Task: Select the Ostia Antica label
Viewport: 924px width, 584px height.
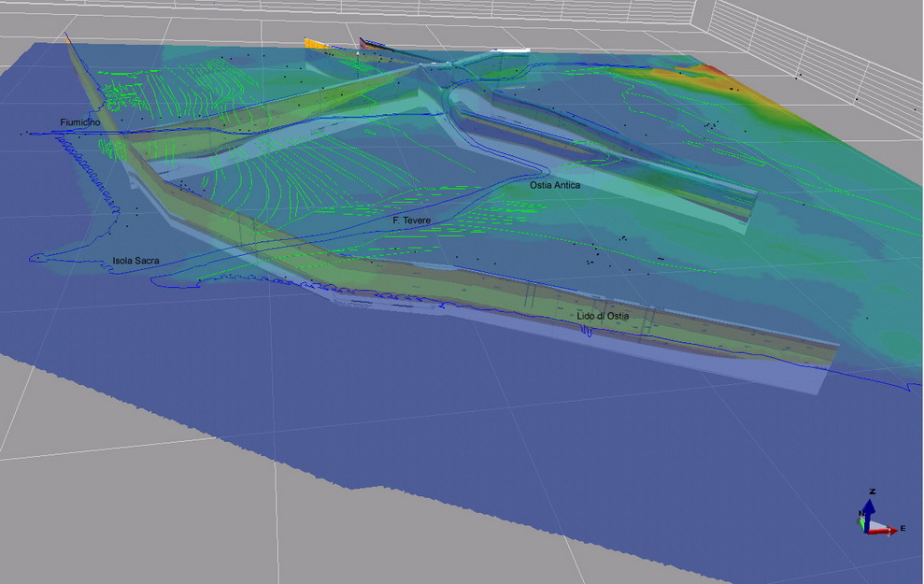Action: (x=555, y=186)
